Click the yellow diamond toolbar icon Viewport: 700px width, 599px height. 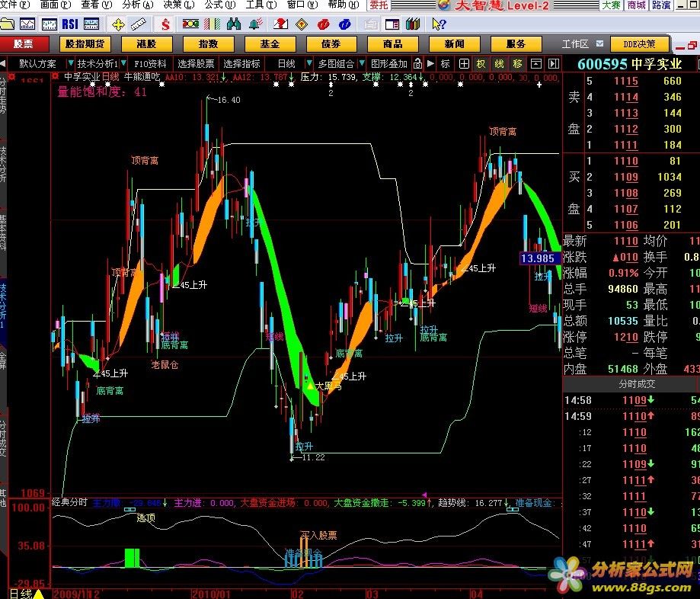pyautogui.click(x=302, y=24)
